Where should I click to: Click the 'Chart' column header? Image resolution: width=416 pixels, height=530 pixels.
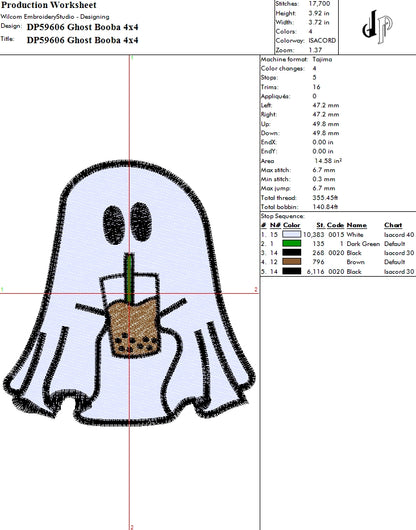point(393,225)
